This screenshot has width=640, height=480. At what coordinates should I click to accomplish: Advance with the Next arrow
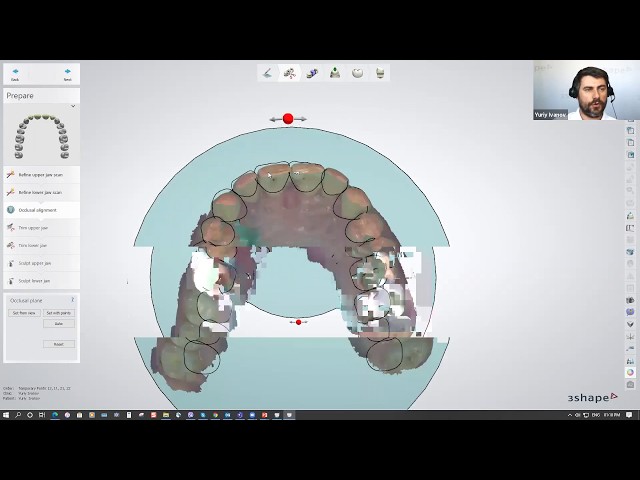pyautogui.click(x=67, y=74)
